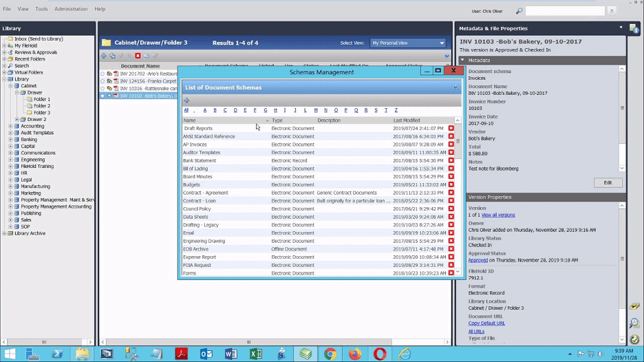Open the View all versions link
The image size is (644, 362).
(x=498, y=215)
